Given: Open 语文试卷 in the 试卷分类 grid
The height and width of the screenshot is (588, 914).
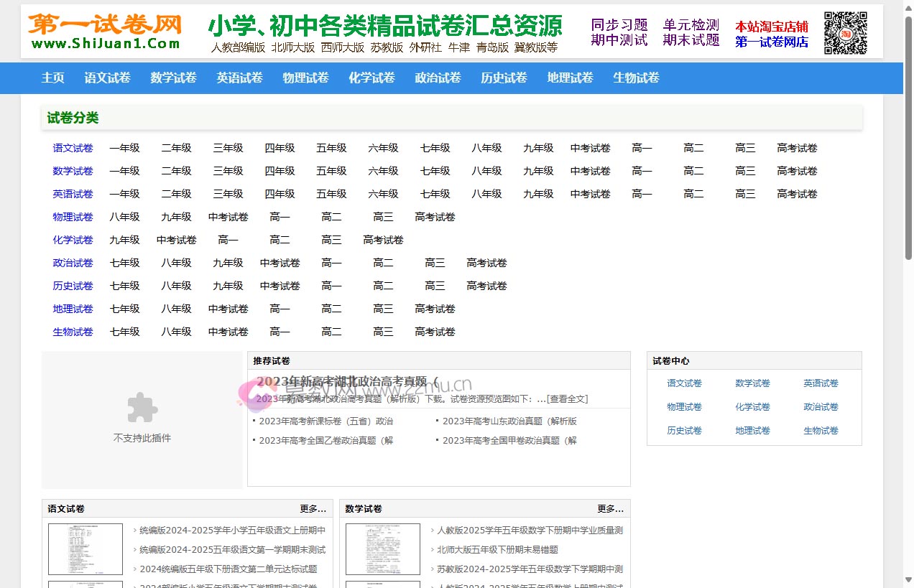Looking at the screenshot, I should (73, 148).
